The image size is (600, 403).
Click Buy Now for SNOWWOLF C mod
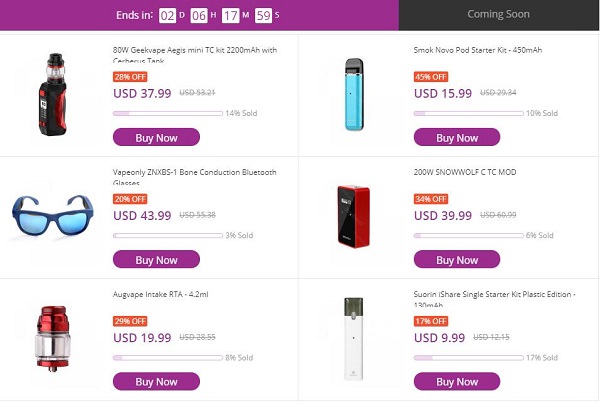pyautogui.click(x=457, y=260)
